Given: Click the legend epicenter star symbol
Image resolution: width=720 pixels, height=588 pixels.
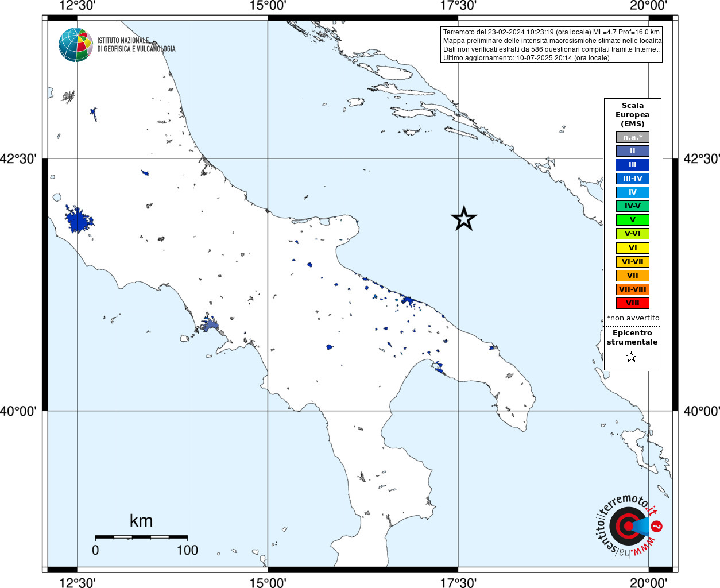Looking at the screenshot, I should 632,357.
